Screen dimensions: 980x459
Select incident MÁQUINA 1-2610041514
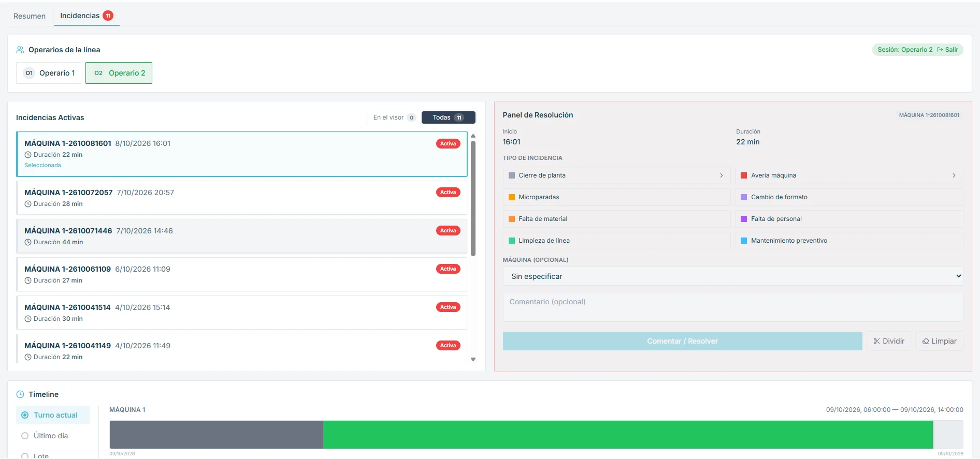pyautogui.click(x=242, y=313)
